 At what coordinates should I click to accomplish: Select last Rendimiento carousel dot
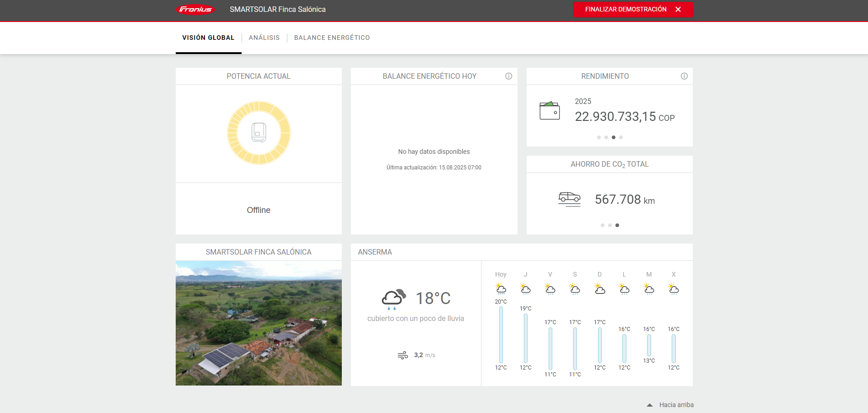click(621, 137)
